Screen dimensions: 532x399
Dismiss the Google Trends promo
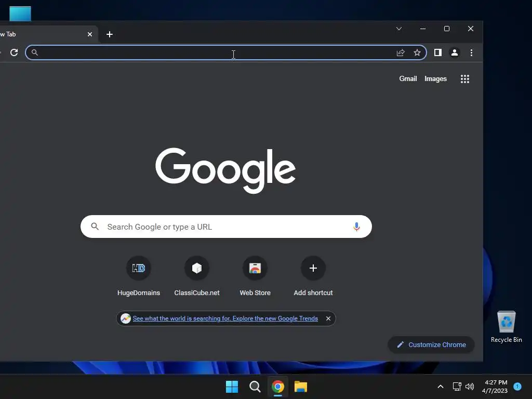click(x=328, y=318)
